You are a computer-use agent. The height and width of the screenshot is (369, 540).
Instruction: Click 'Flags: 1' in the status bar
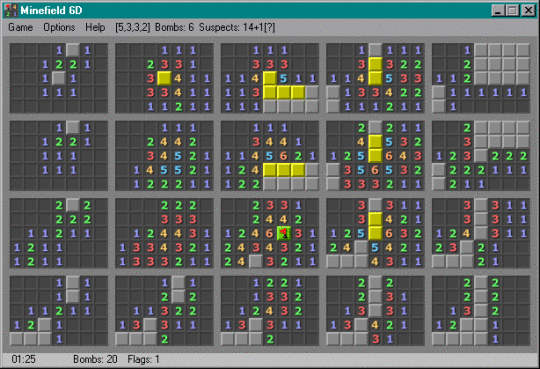point(143,359)
